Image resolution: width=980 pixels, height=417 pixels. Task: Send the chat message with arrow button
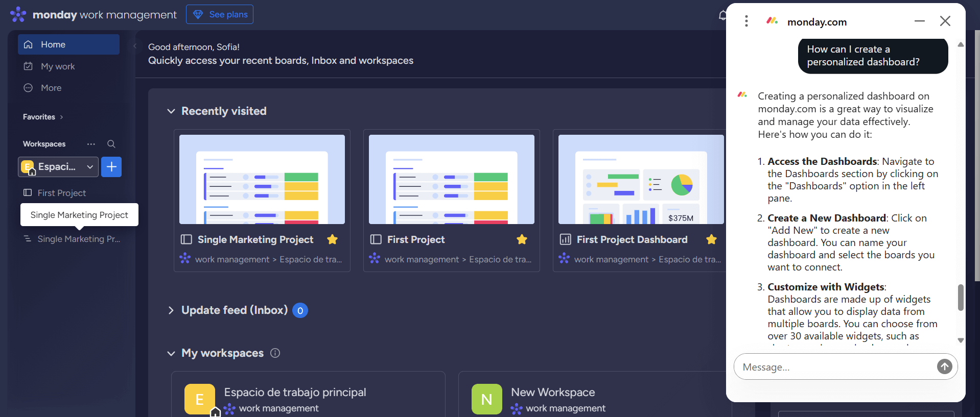(x=945, y=366)
